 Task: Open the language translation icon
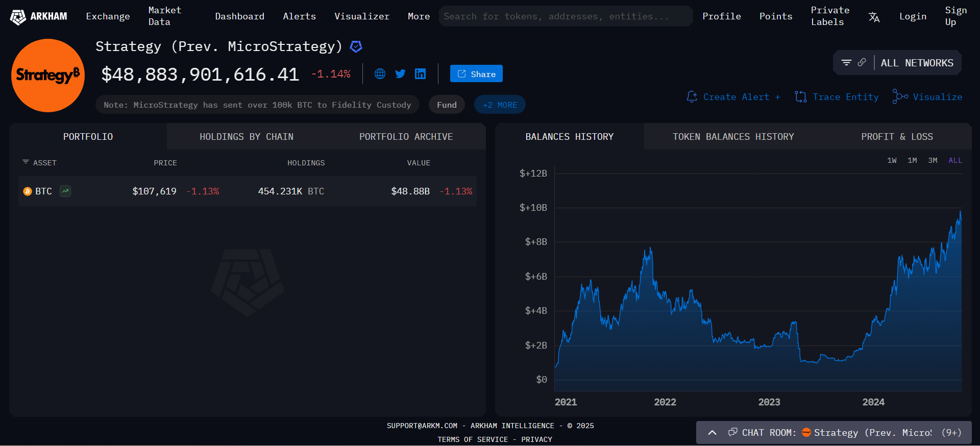[874, 17]
